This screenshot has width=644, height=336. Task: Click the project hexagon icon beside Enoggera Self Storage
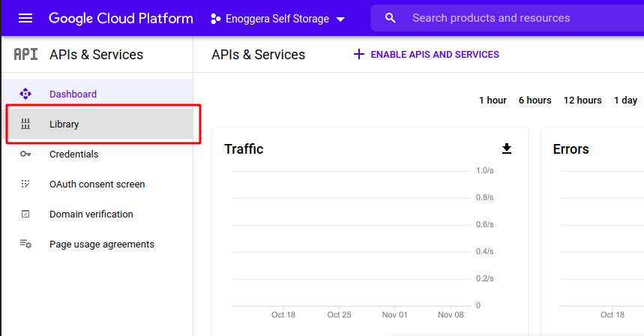(x=216, y=19)
